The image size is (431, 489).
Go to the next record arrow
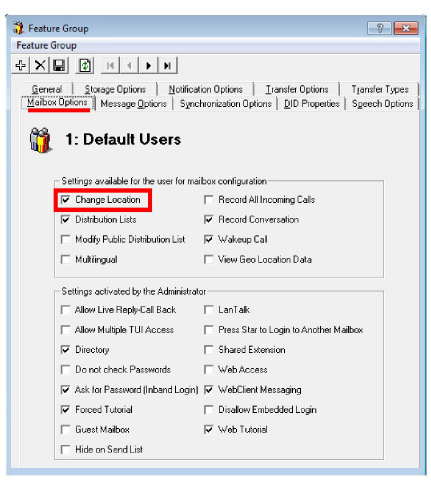click(148, 65)
